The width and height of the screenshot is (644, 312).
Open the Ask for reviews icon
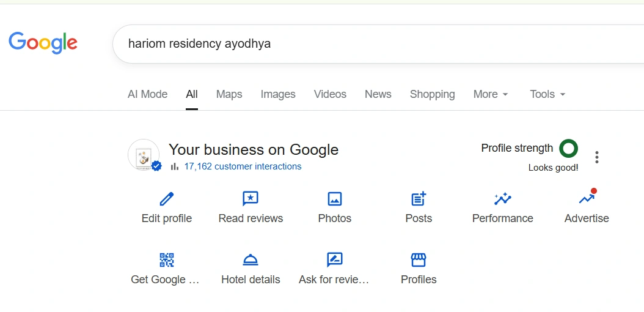click(x=334, y=260)
